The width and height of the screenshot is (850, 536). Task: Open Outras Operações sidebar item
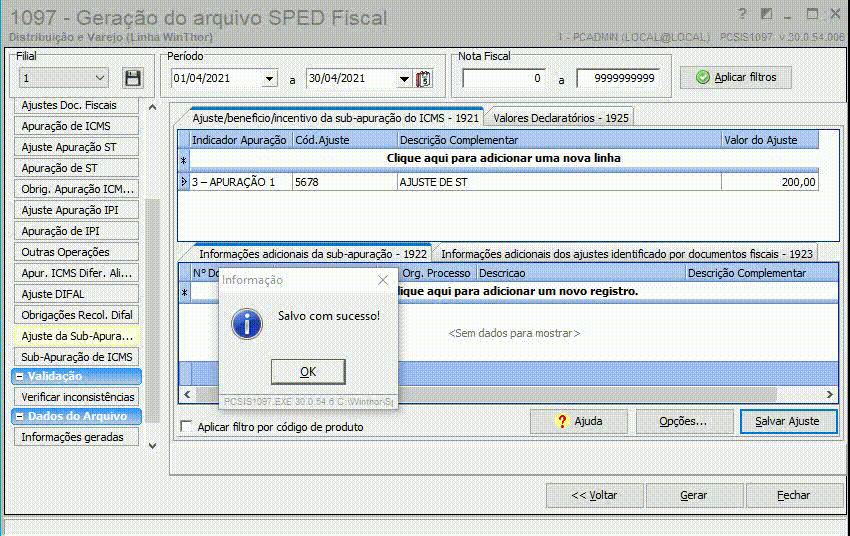76,252
